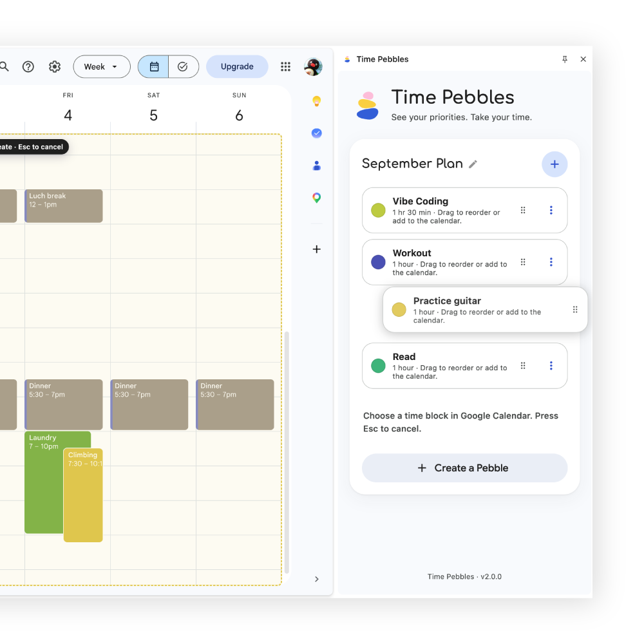Open Saturday's Dinner event
This screenshot has height=644, width=644.
[149, 404]
